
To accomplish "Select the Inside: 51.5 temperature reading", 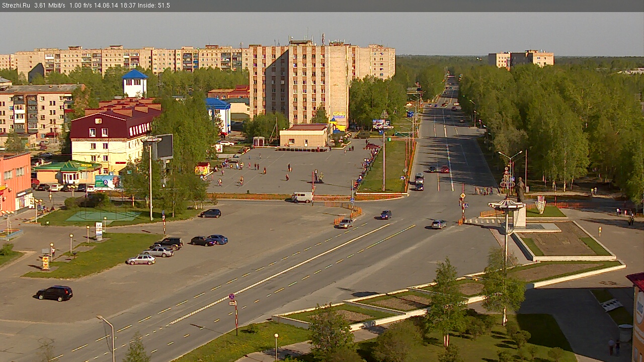I will click(154, 6).
